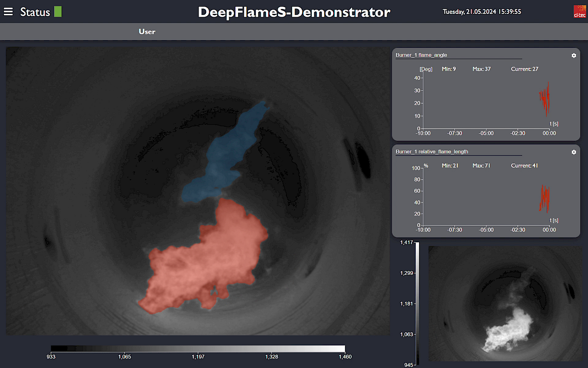Click flame length 'Current: 41' value
The width and height of the screenshot is (588, 368).
(x=525, y=166)
